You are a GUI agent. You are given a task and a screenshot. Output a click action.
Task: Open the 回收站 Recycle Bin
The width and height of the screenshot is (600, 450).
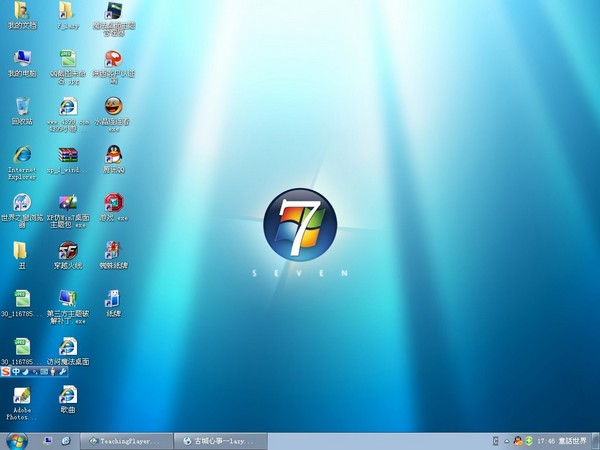pos(21,106)
